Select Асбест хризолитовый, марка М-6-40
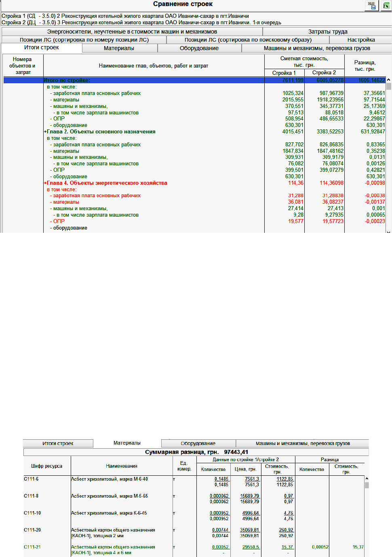392x557 pixels. [x=110, y=479]
